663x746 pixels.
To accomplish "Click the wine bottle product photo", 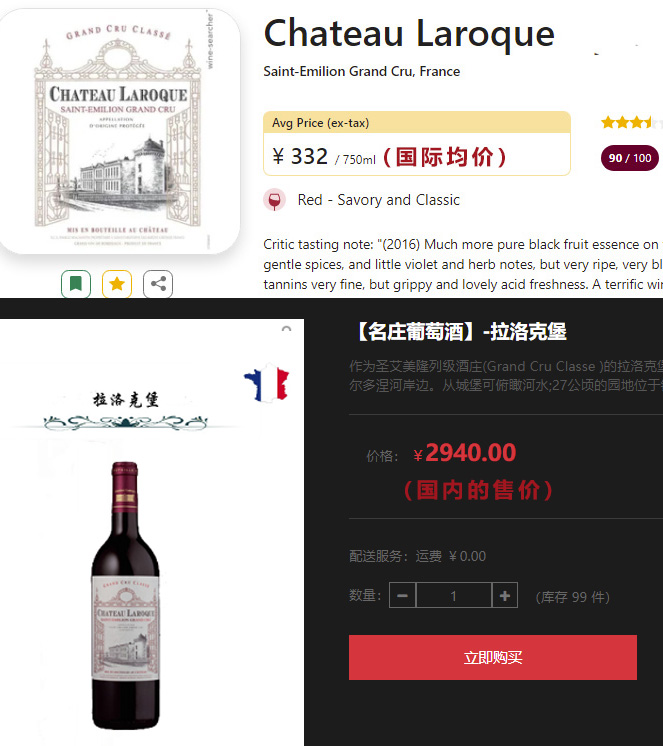I will click(125, 595).
